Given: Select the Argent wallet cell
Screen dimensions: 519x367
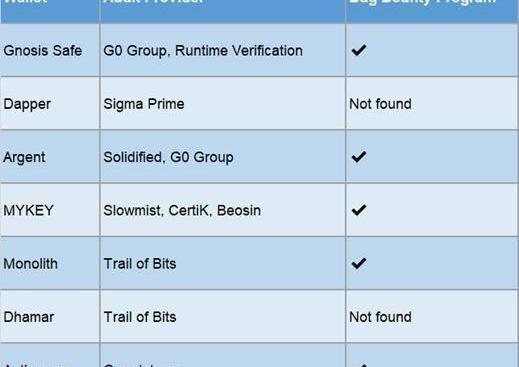Looking at the screenshot, I should pyautogui.click(x=50, y=157).
